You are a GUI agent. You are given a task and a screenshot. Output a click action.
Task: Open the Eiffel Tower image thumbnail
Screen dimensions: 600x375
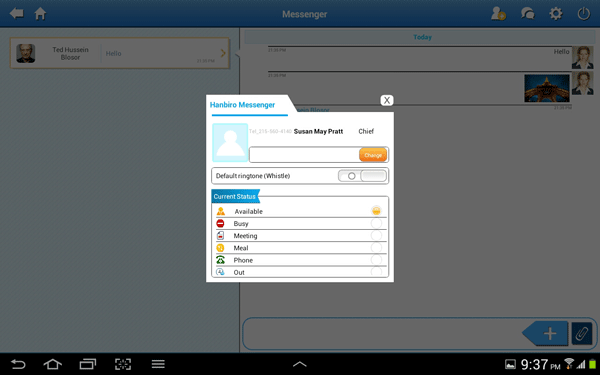click(x=547, y=88)
